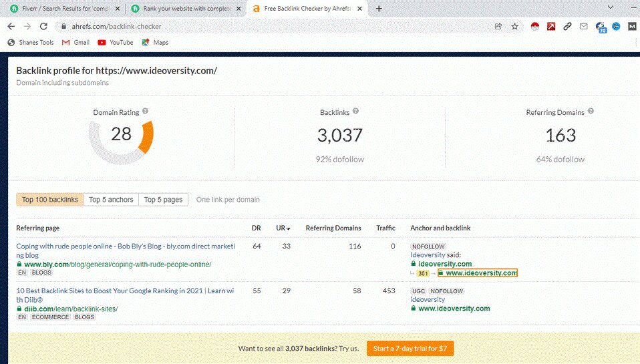Screen dimensions: 640x364
Task: Click the Domain Rating help question mark icon
Action: coord(146,112)
